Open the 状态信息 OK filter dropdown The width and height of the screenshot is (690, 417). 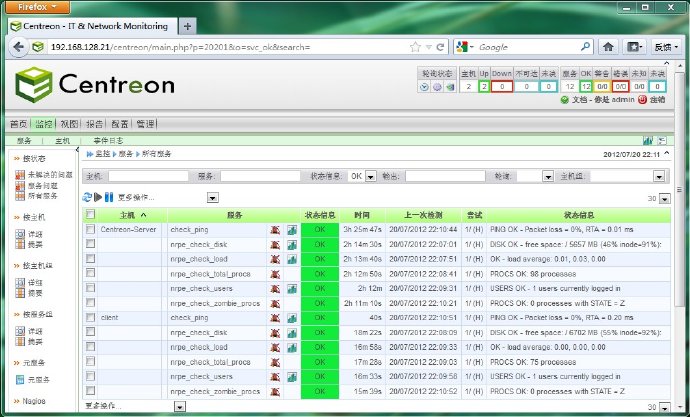[371, 176]
